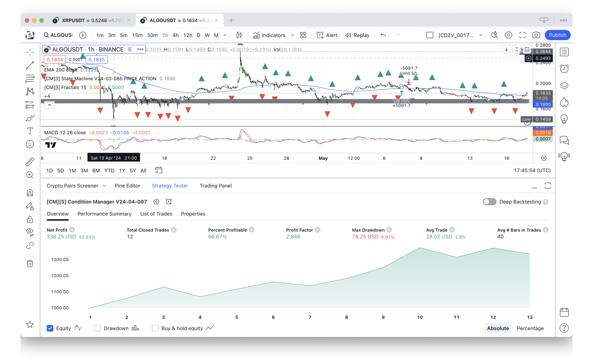Enable the Deep Backtesting toggle

pos(489,202)
